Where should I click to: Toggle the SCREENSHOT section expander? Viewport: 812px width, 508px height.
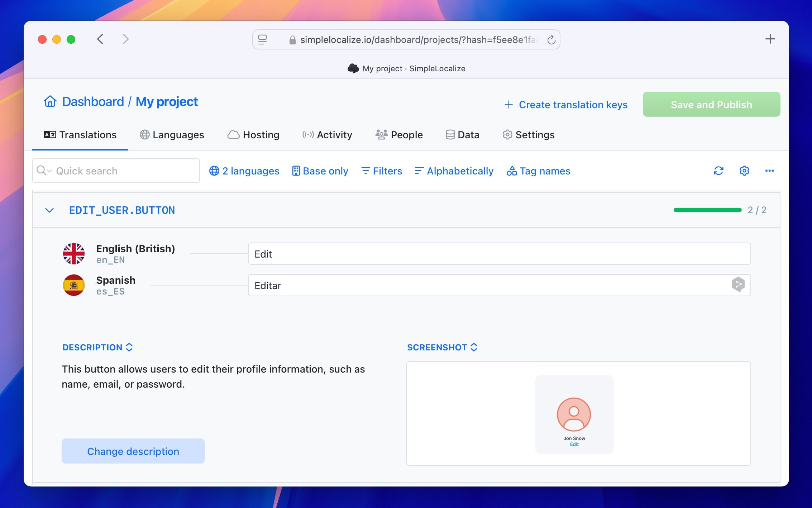474,347
